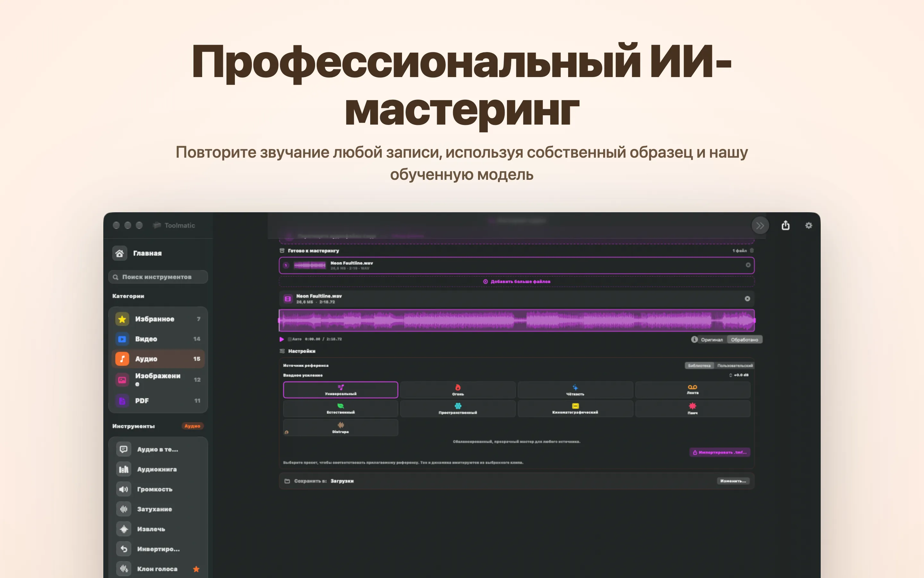Screen dimensions: 924x578
Task: Switch playback to Обработано
Action: 745,340
